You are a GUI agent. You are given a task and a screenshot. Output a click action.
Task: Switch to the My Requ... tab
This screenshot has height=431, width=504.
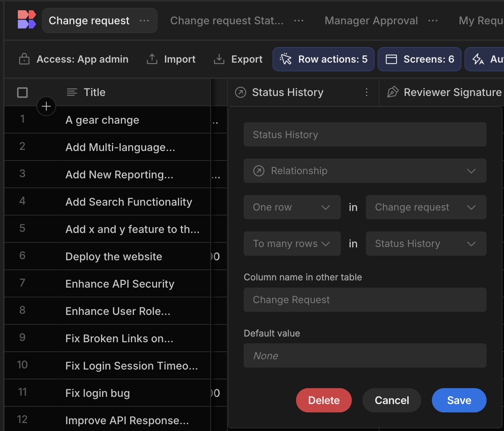coord(481,20)
